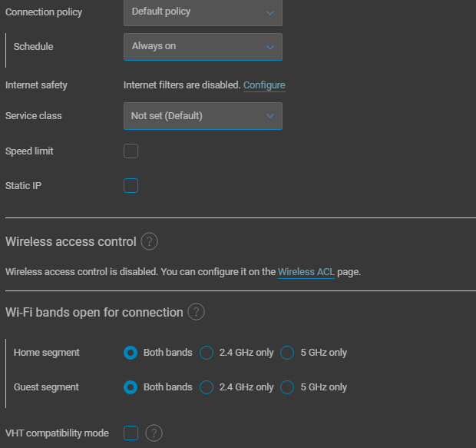Enable the Static IP checkbox
Viewport: 476px width, 448px height.
[x=131, y=186]
